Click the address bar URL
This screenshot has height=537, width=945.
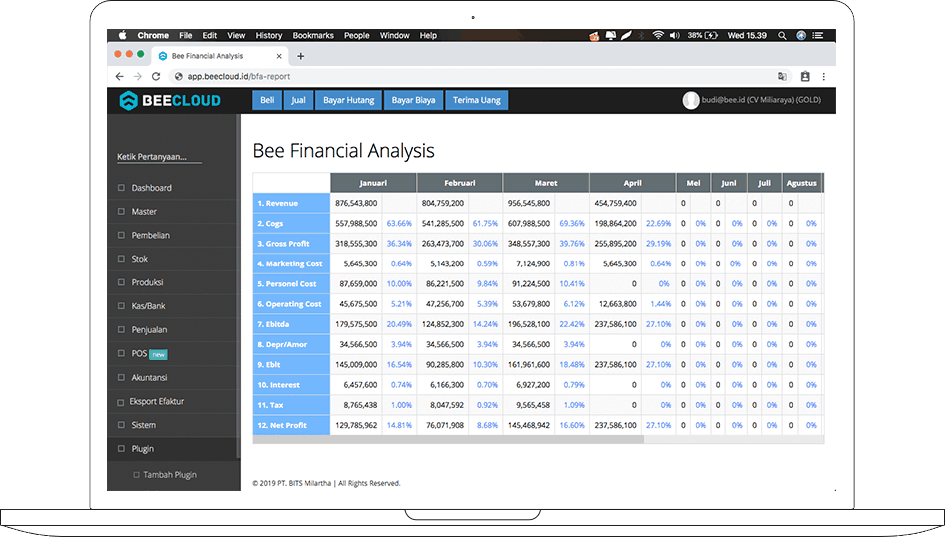point(239,77)
